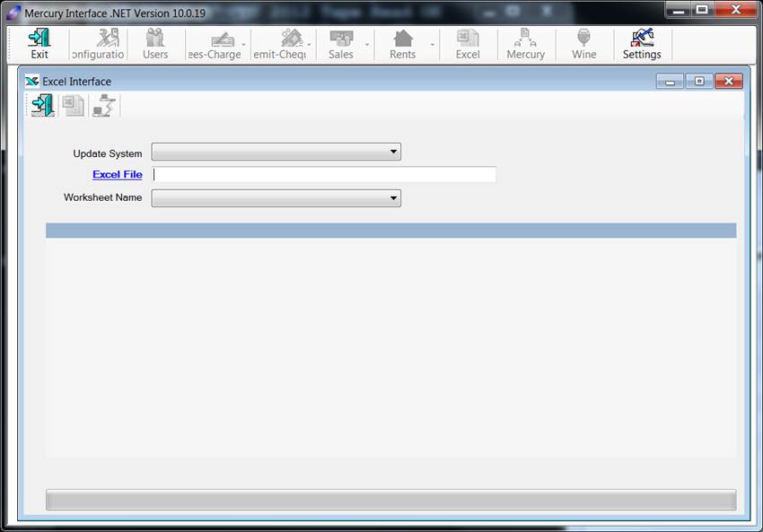This screenshot has width=763, height=532.
Task: Open the Worksheet Name dropdown
Action: point(276,198)
